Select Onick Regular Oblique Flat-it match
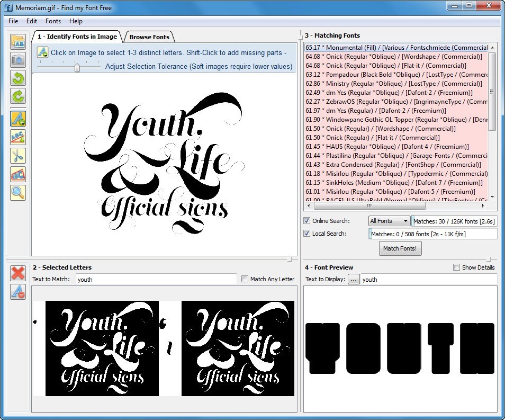This screenshot has height=420, width=505. 396,66
